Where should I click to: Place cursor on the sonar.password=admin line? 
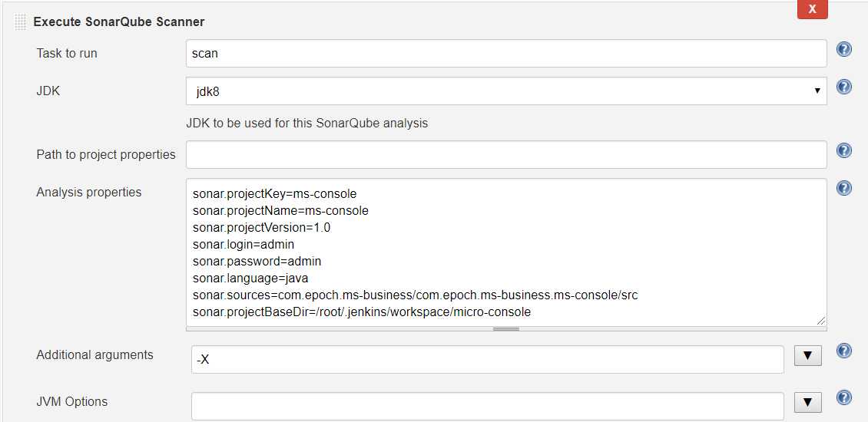coord(249,261)
